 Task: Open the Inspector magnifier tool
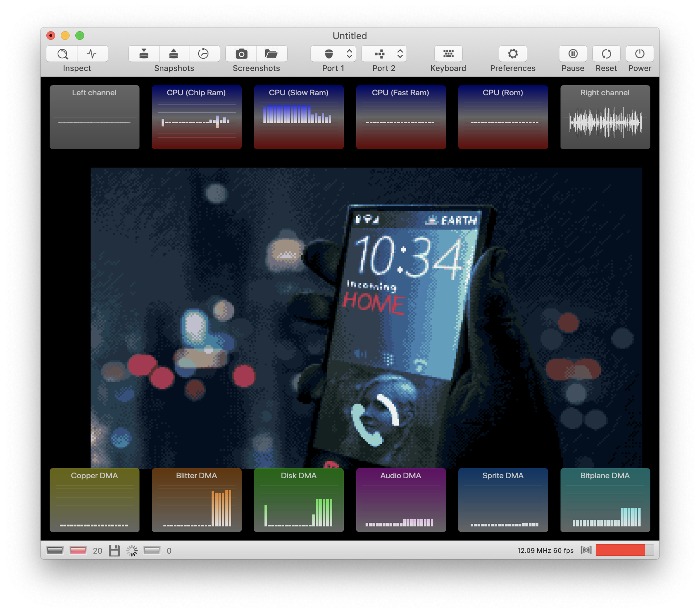62,54
